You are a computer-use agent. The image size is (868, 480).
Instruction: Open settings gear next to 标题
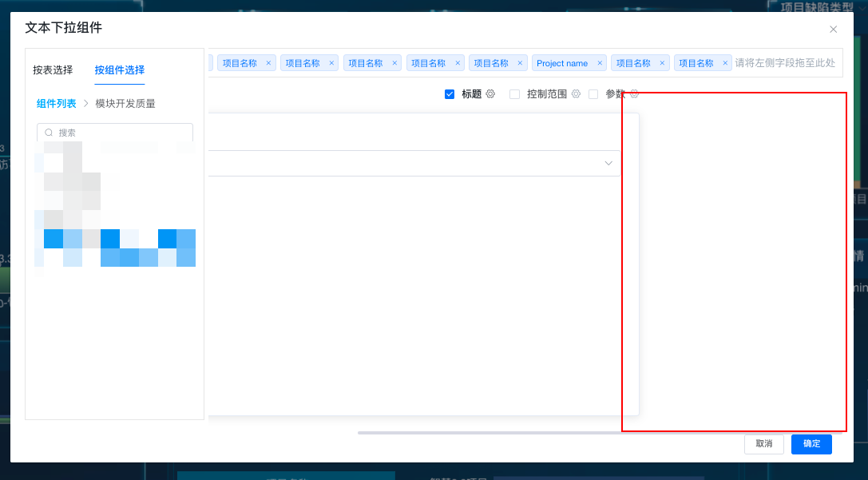tap(490, 94)
